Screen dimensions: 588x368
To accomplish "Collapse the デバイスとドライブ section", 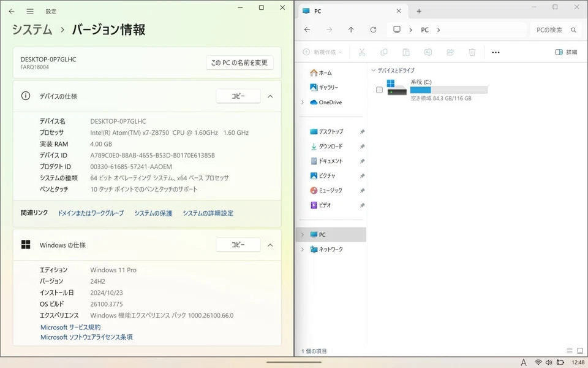I will [x=372, y=71].
